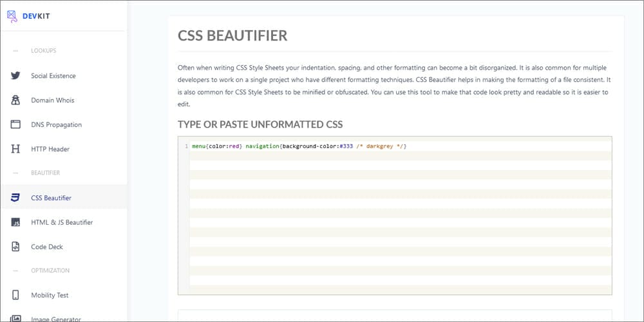Screen dimensions: 644x322
Task: Click the DNS Propagation window icon
Action: (x=15, y=124)
